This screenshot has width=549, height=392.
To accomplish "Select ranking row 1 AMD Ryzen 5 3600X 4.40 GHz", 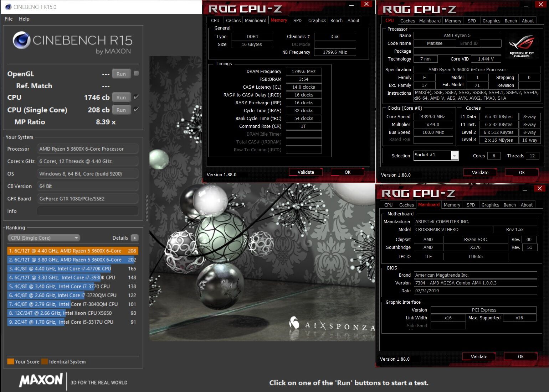I will pos(72,251).
